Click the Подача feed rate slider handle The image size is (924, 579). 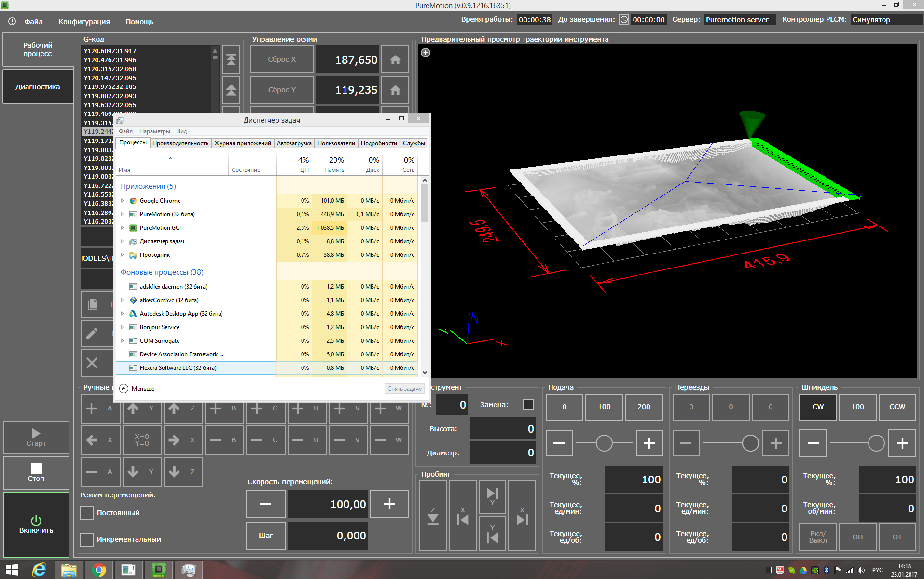(x=604, y=443)
